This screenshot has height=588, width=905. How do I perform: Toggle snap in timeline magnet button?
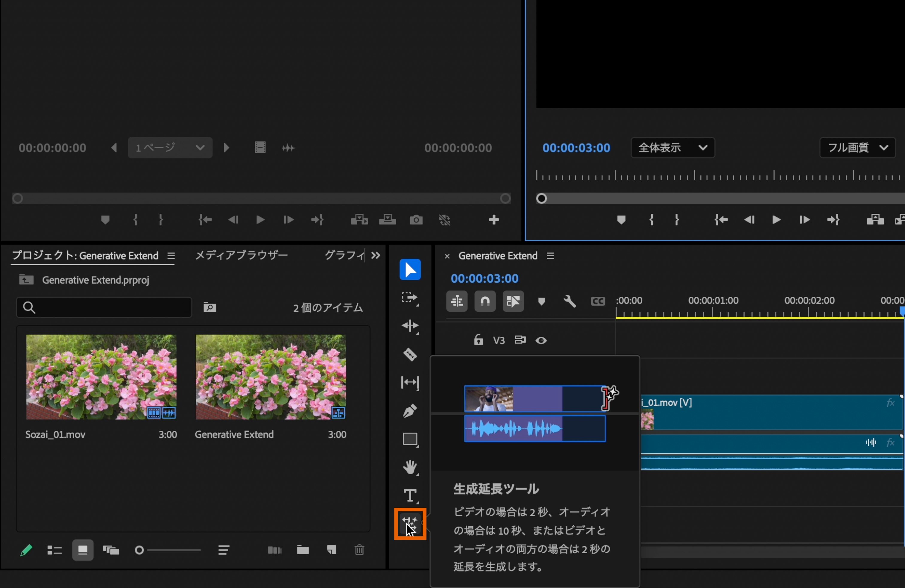point(485,301)
